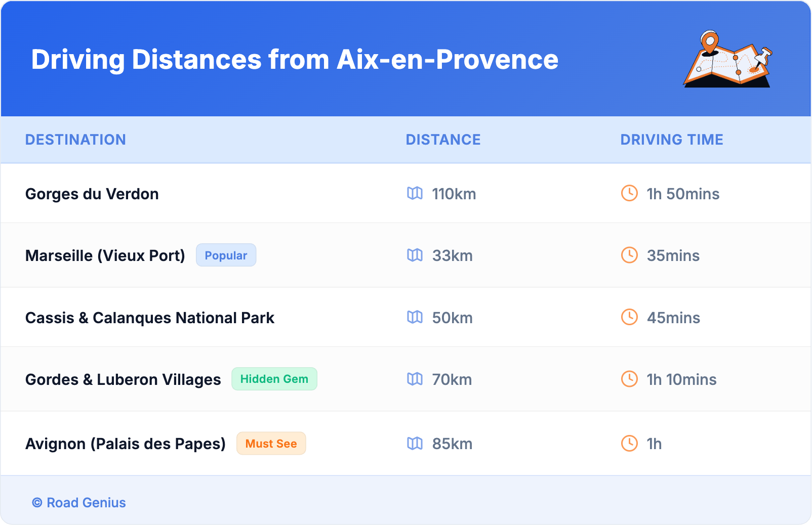This screenshot has height=525, width=812.
Task: Click the map icon beside 70km
Action: tap(415, 379)
